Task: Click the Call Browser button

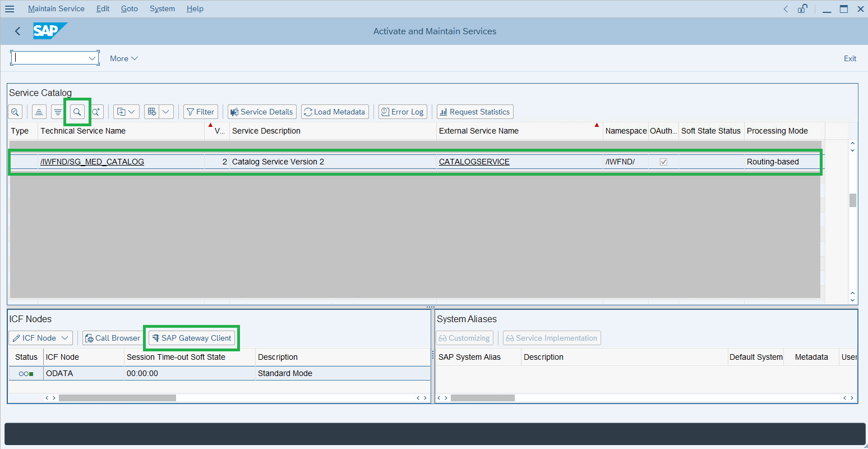Action: [112, 338]
